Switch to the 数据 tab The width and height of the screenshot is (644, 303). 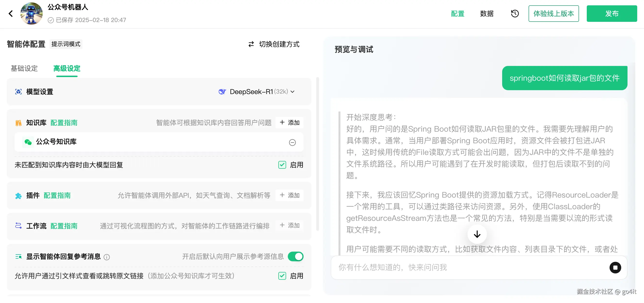tap(486, 14)
